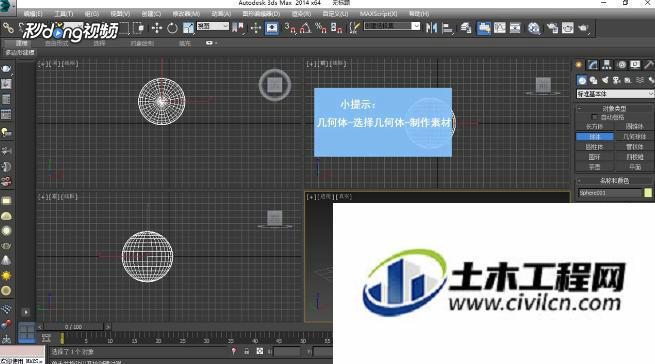The height and width of the screenshot is (364, 655).
Task: Open the Sphere001 object color swatch
Action: 648,193
